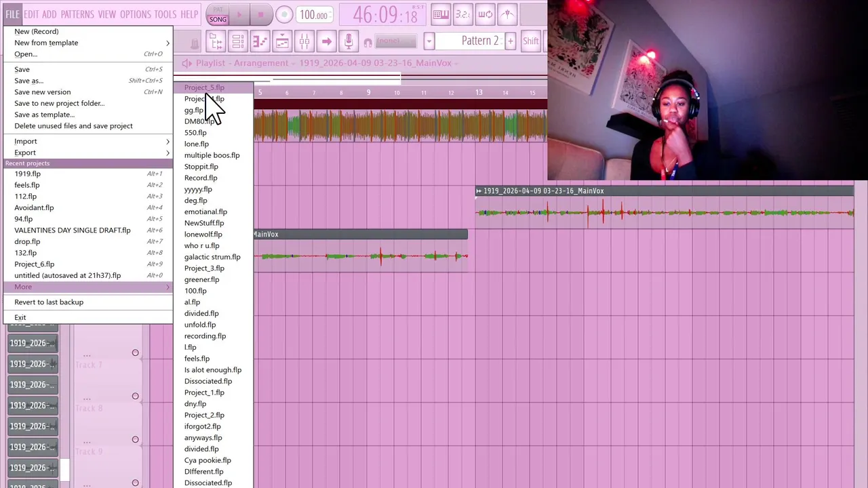
Task: Click the microphone recording toolbar icon
Action: tap(349, 41)
